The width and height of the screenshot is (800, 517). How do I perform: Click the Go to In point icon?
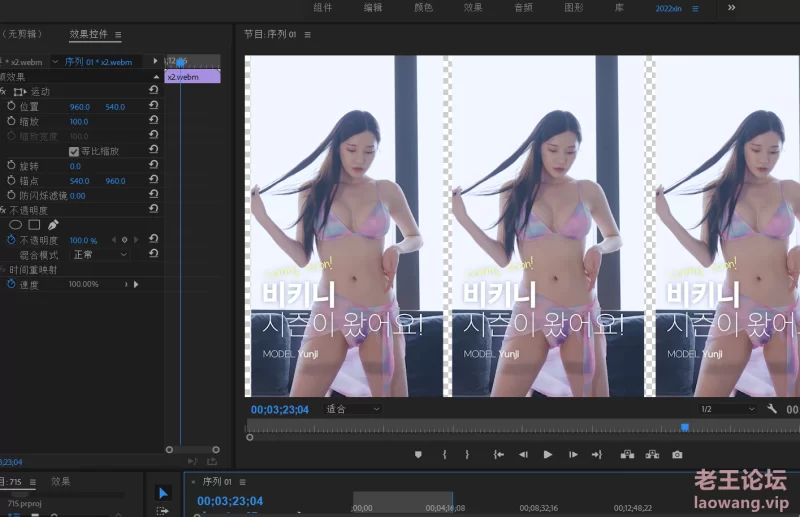tap(498, 454)
